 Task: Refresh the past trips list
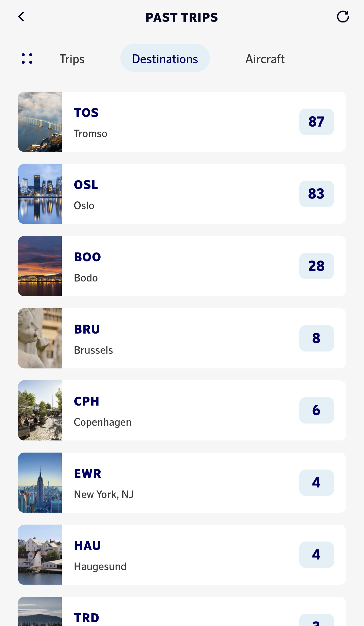343,17
